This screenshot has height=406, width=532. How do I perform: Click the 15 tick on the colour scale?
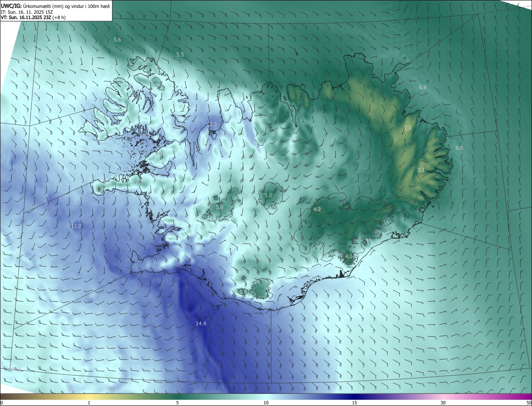pyautogui.click(x=355, y=403)
